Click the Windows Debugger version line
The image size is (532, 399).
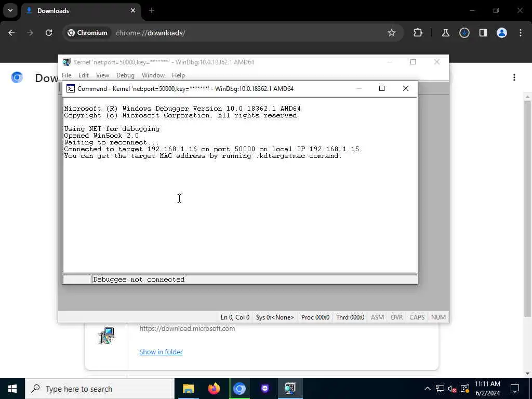tap(182, 109)
